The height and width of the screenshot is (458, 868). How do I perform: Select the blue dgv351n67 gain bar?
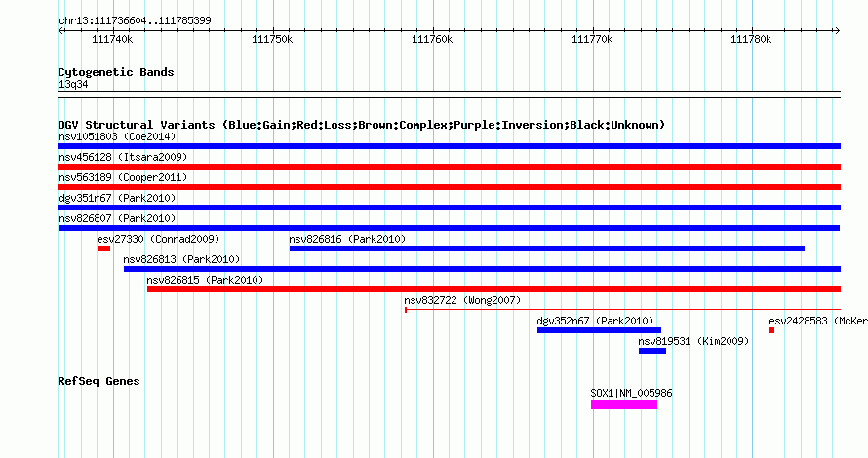[x=449, y=208]
